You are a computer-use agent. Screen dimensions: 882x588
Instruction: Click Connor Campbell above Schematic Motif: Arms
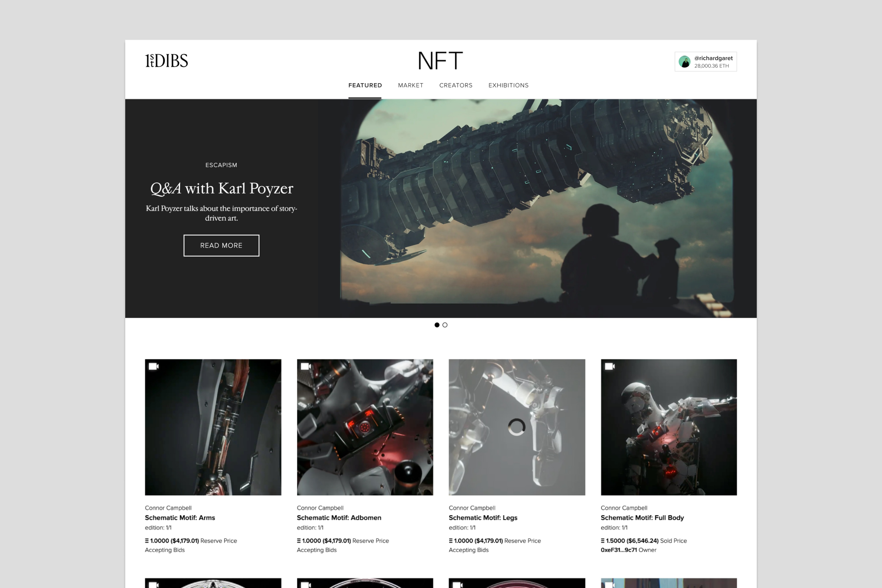tap(168, 508)
